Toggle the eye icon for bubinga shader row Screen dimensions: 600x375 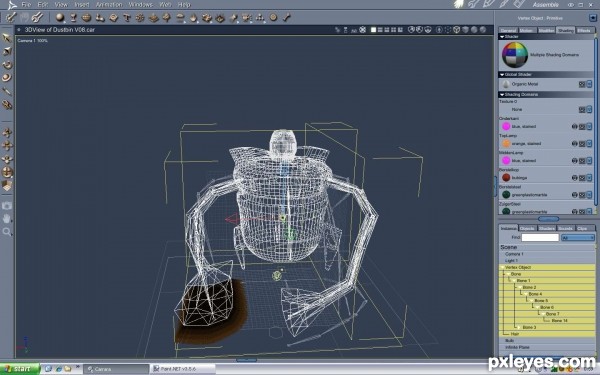[574, 178]
